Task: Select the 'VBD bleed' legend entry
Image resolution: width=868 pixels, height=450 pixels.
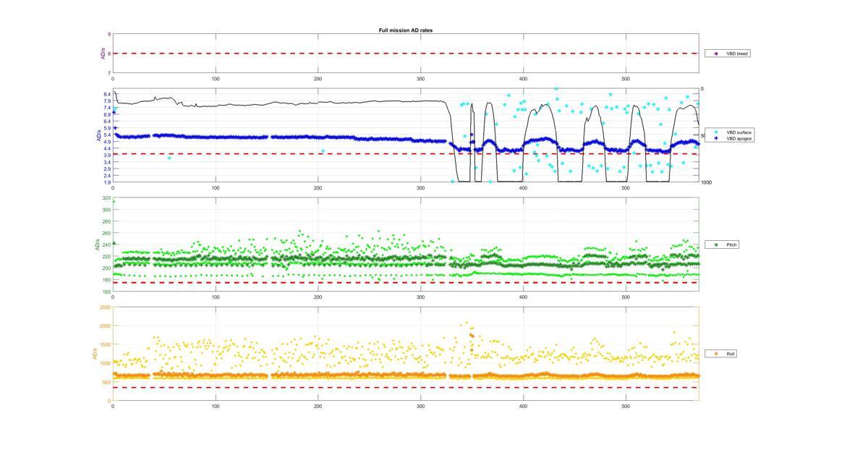Action: click(x=727, y=54)
